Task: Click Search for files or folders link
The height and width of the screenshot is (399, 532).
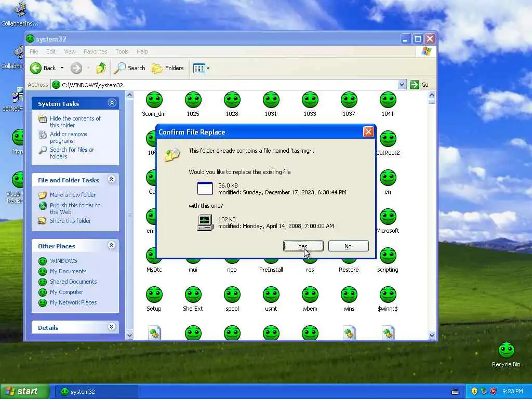Action: click(72, 153)
